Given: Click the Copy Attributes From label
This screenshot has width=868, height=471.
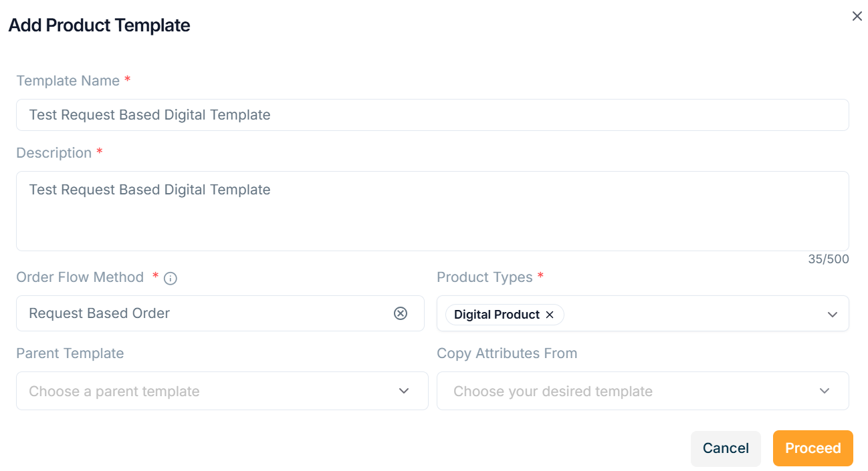Looking at the screenshot, I should 507,353.
